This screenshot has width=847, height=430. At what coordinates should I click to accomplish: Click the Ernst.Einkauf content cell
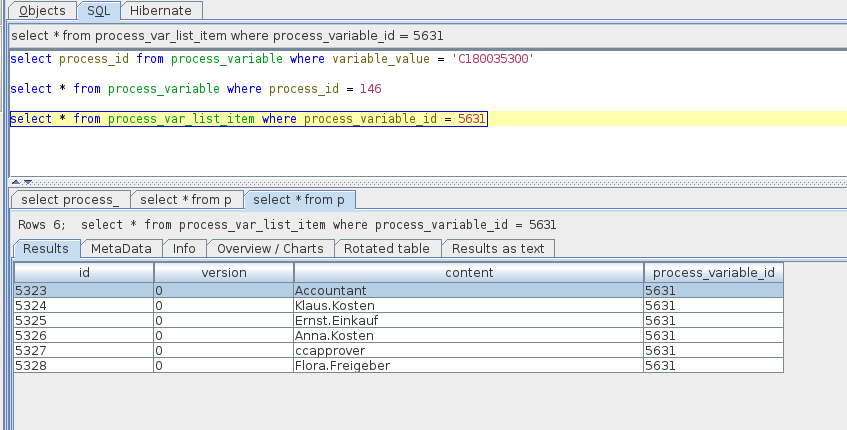469,321
